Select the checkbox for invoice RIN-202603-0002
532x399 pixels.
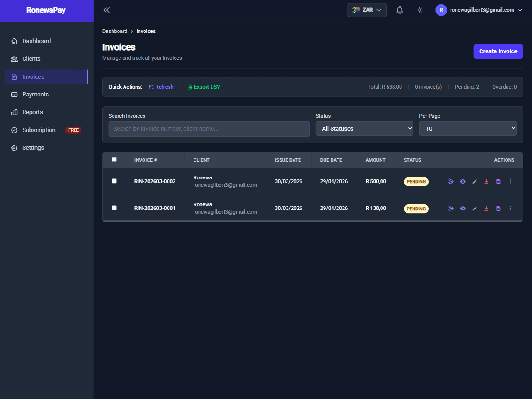pos(114,181)
